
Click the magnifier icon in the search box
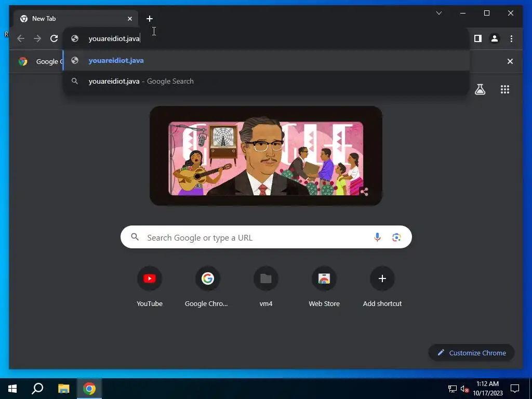(135, 237)
